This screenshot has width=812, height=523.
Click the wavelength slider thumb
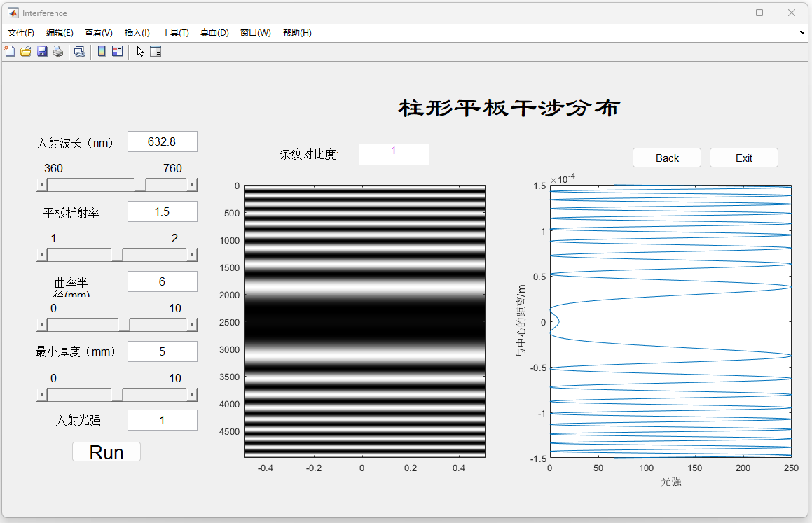click(141, 185)
